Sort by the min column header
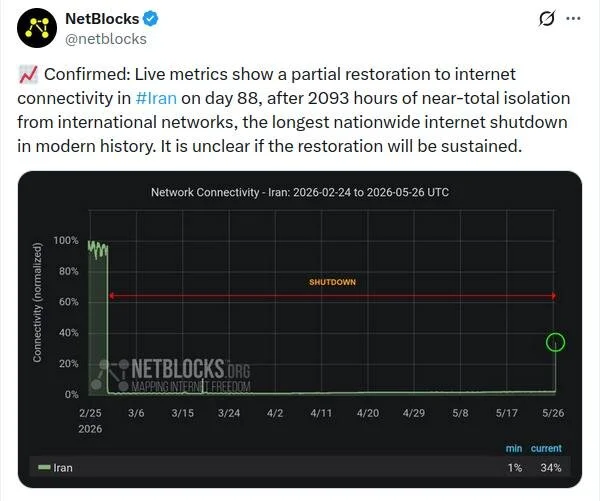Screen dimensions: 600x501 [x=514, y=448]
